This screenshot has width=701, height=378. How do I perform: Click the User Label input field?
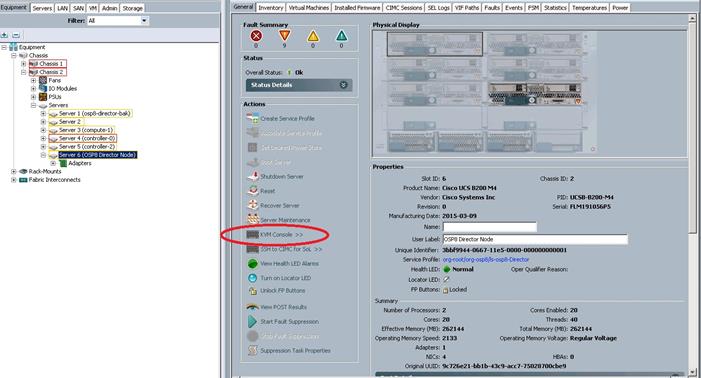[x=535, y=239]
